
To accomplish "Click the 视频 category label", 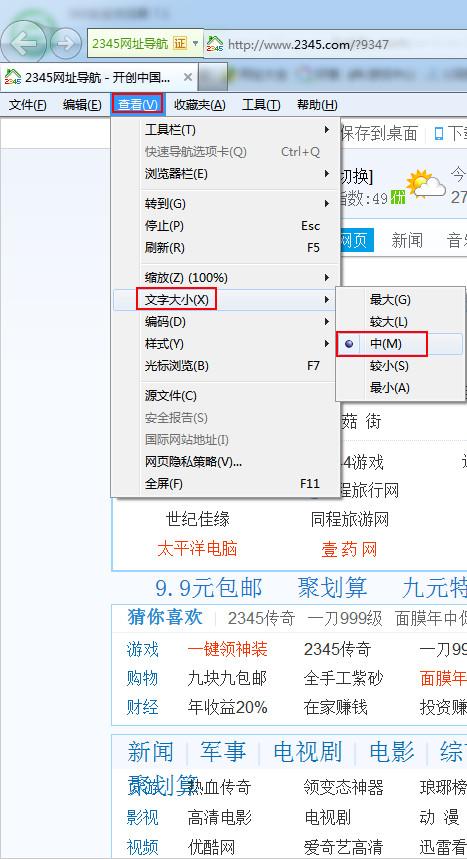I will (x=143, y=847).
